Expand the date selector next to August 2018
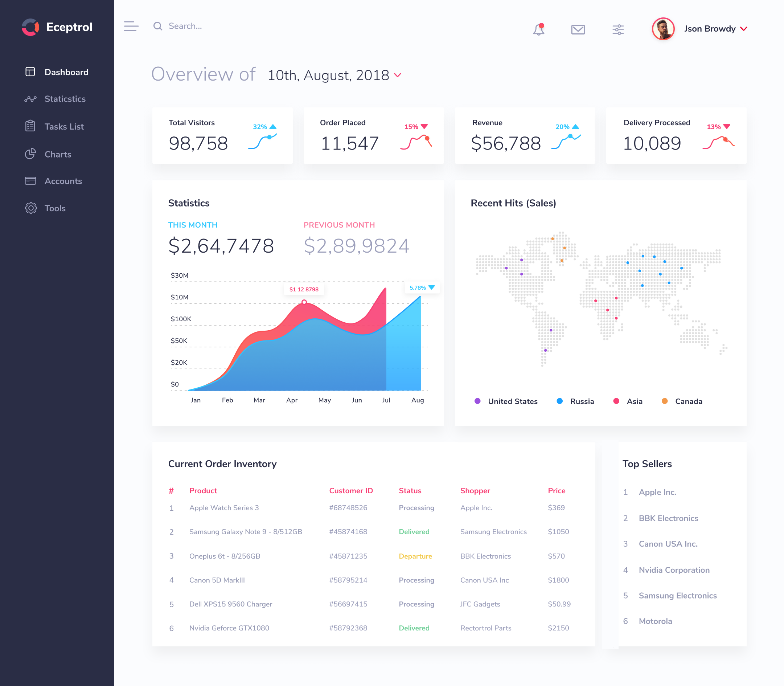 (398, 75)
